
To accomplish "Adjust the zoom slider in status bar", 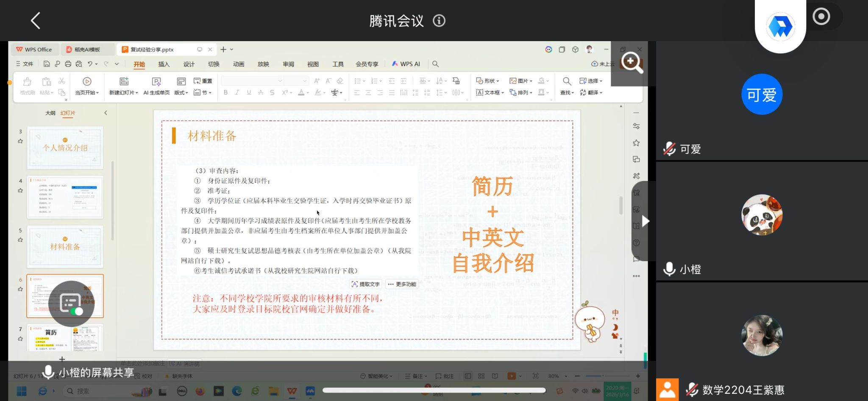I will [603, 376].
